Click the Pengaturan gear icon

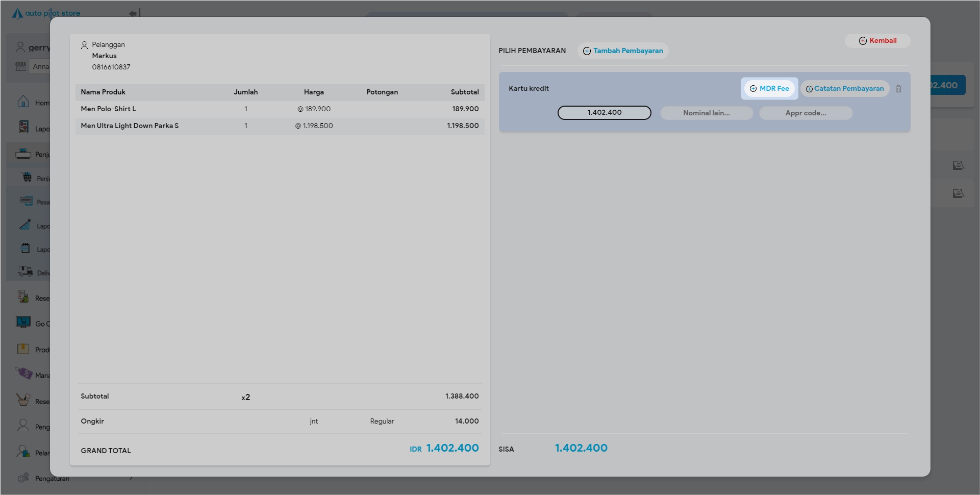point(23,478)
